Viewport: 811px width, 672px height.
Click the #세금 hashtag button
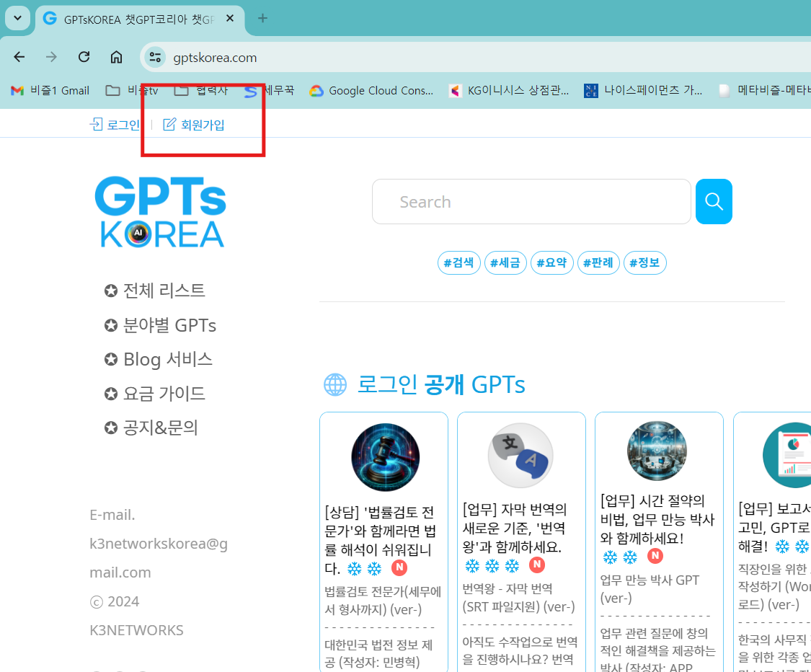click(505, 262)
